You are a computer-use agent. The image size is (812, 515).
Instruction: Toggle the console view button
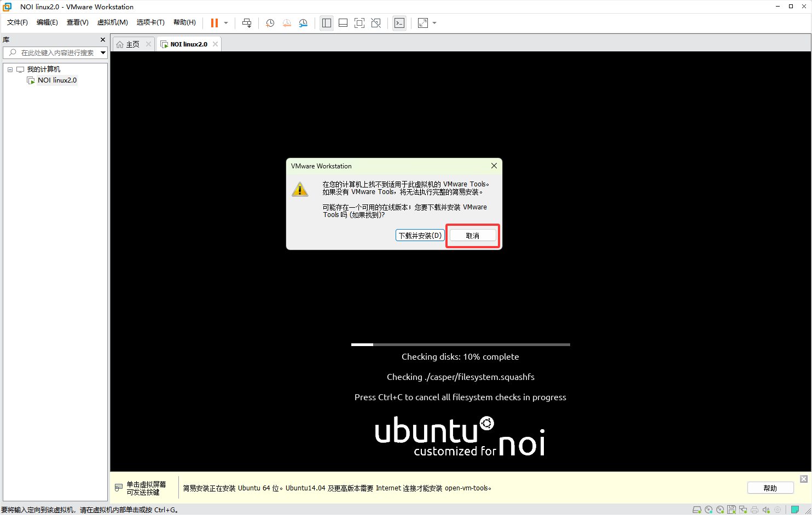coord(399,23)
